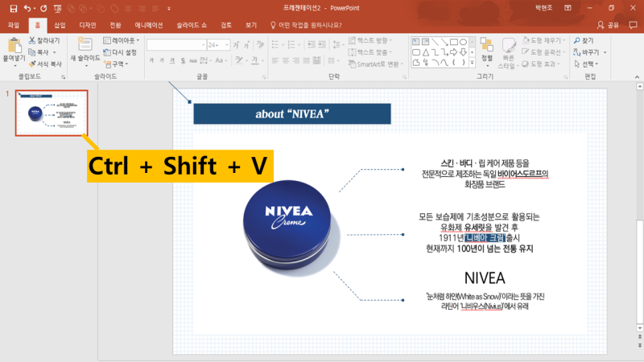Open the 정렬 arrange icon
Viewport: 644px width, 362px height.
pos(487,45)
